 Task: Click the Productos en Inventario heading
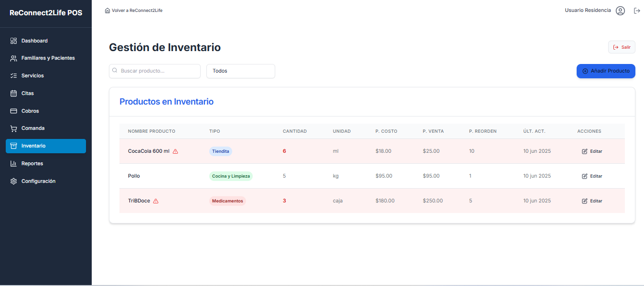pyautogui.click(x=166, y=102)
